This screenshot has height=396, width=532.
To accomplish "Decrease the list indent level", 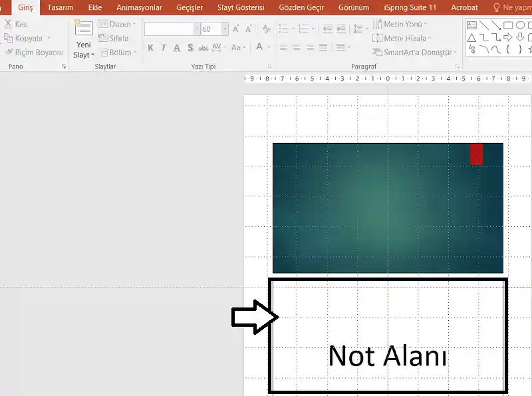I will point(327,29).
